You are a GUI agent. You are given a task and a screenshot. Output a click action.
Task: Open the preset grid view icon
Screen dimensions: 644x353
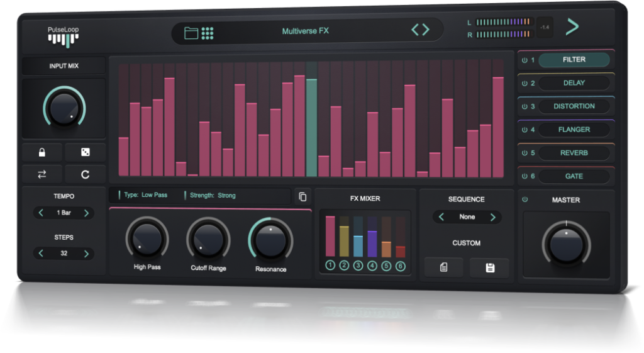pos(208,33)
